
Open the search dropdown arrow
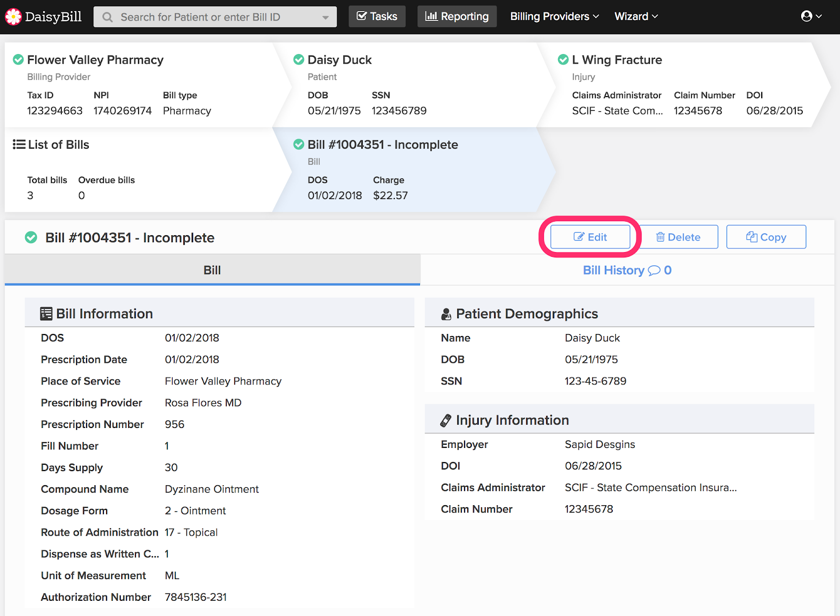325,17
